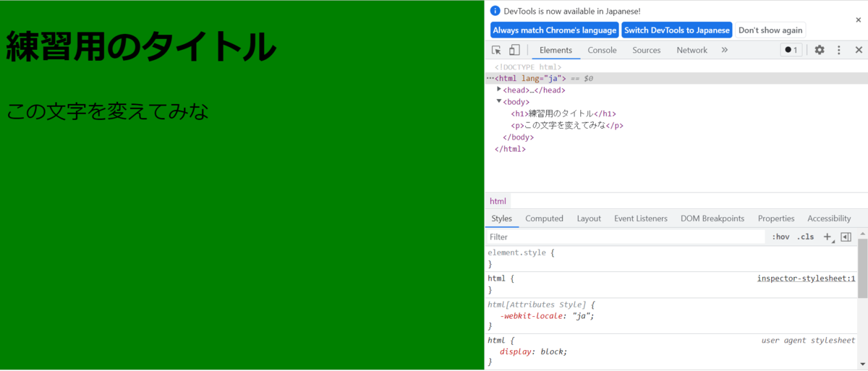
Task: Open DevTools settings gear
Action: point(820,50)
